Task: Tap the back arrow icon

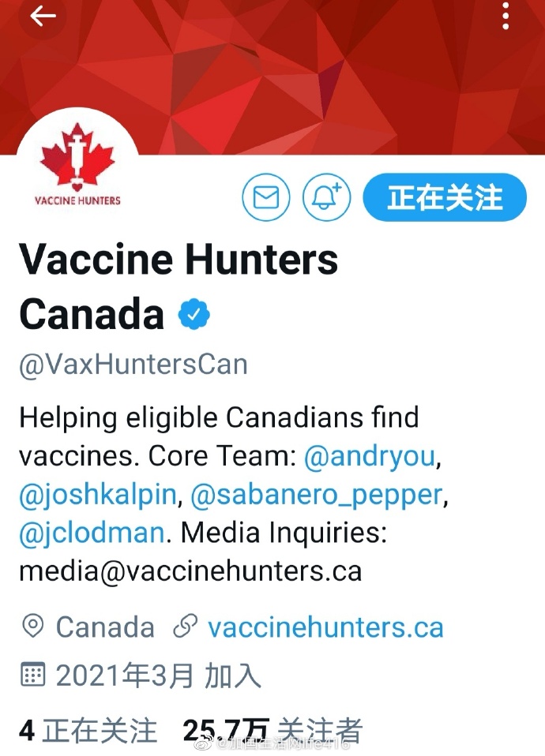Action: pyautogui.click(x=43, y=17)
